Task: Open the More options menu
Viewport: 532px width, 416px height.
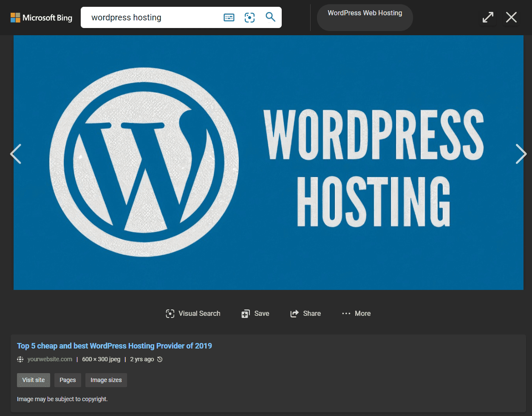Action: pos(357,314)
